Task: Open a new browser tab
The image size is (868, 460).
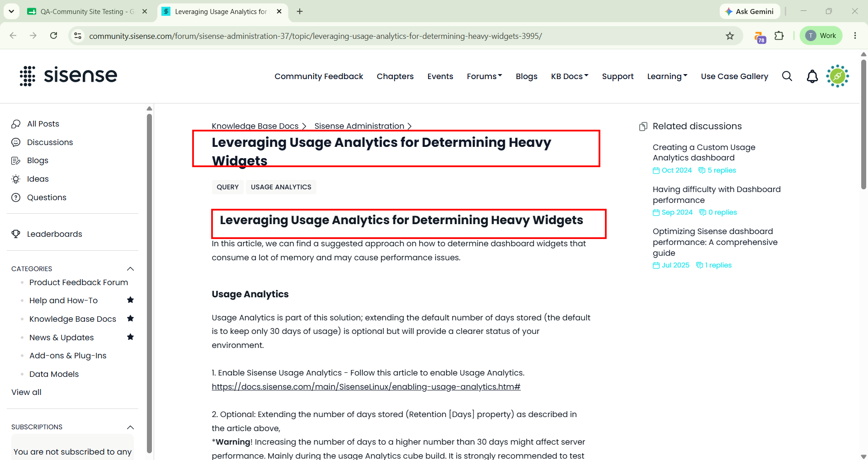Action: [300, 11]
